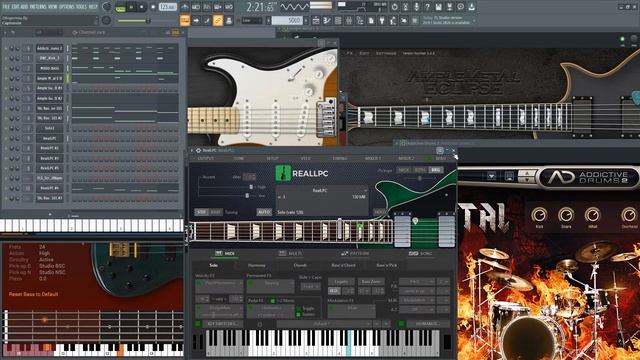Image resolution: width=640 pixels, height=360 pixels.
Task: Open the HELP menu
Action: (x=93, y=7)
